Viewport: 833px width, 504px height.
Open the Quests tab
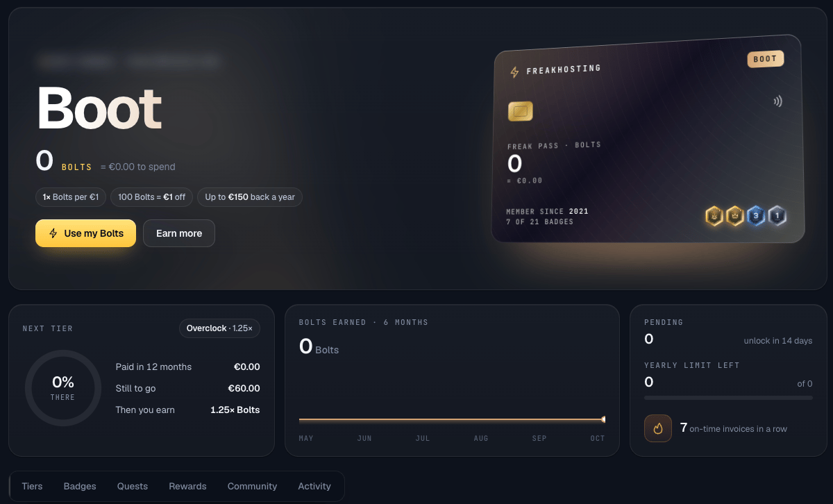(x=133, y=486)
